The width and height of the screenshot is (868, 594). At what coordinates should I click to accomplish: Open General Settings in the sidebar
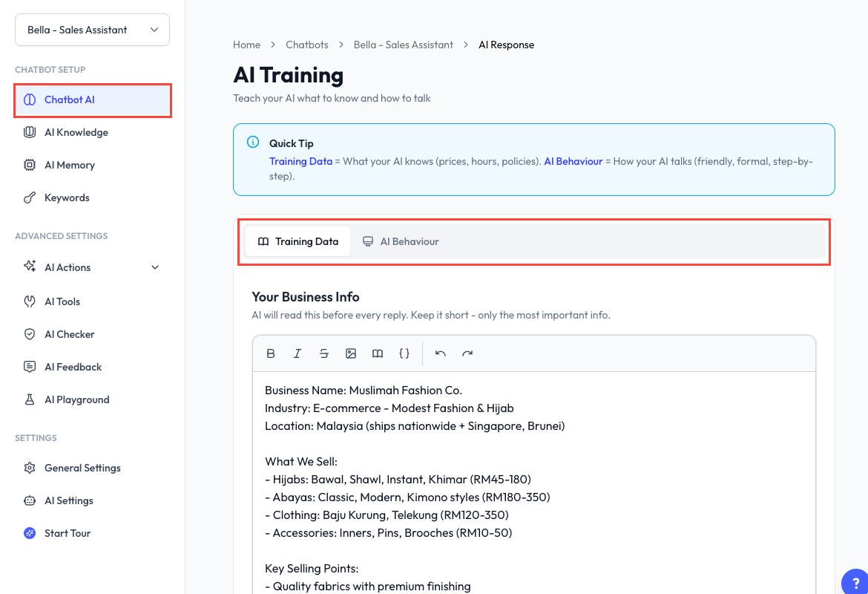(93, 468)
